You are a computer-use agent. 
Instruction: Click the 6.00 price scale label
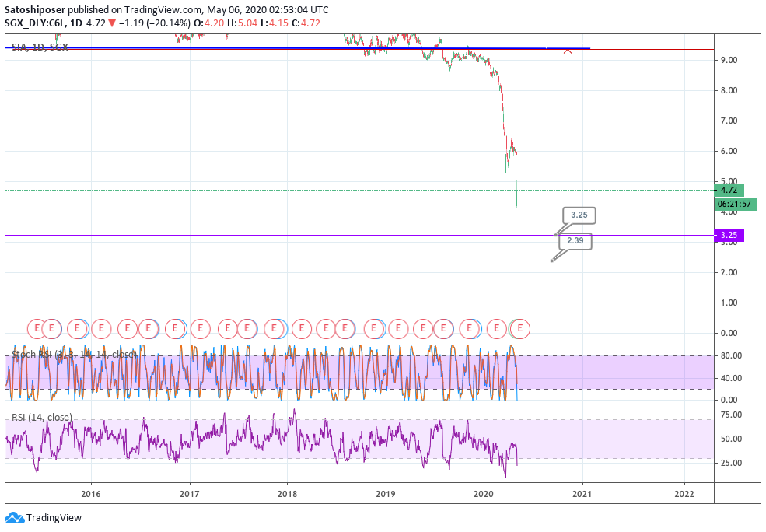729,151
